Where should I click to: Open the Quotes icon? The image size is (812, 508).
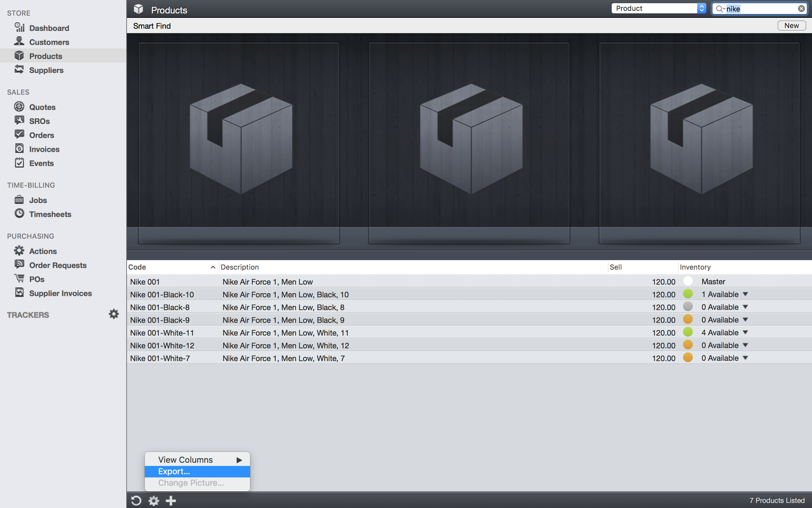[x=19, y=106]
